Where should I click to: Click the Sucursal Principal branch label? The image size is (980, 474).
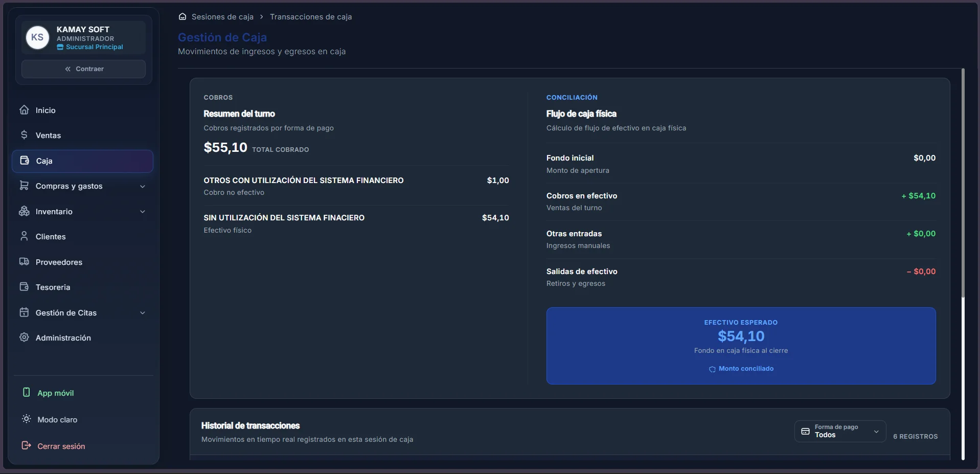point(95,47)
